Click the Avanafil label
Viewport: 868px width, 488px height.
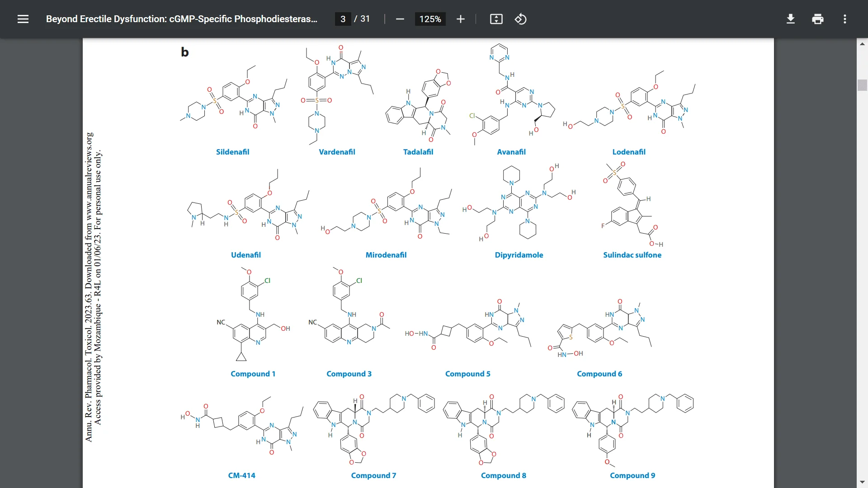click(511, 152)
